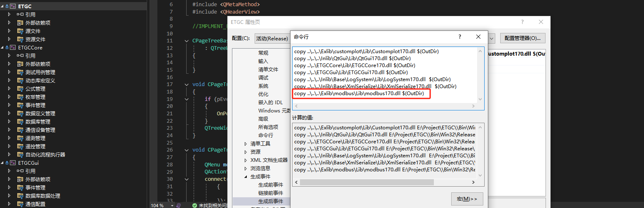The image size is (644, 208).
Task: Click the ETGCCore project icon
Action: click(x=13, y=47)
